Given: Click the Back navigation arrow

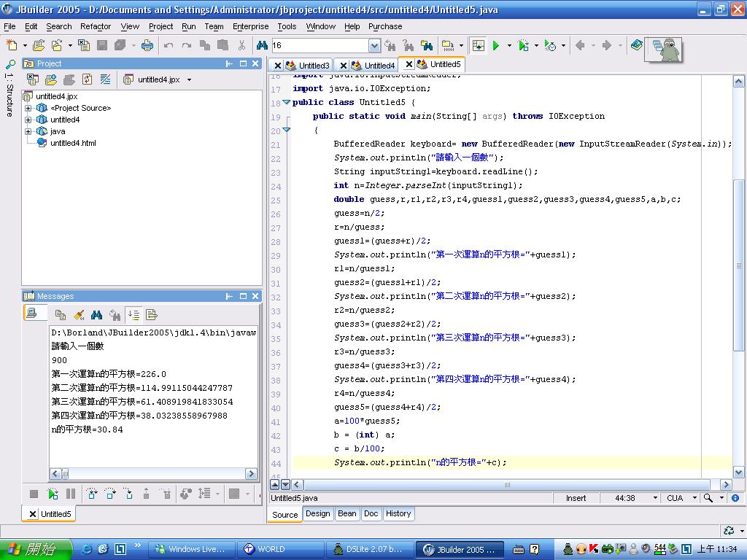Looking at the screenshot, I should click(x=580, y=46).
